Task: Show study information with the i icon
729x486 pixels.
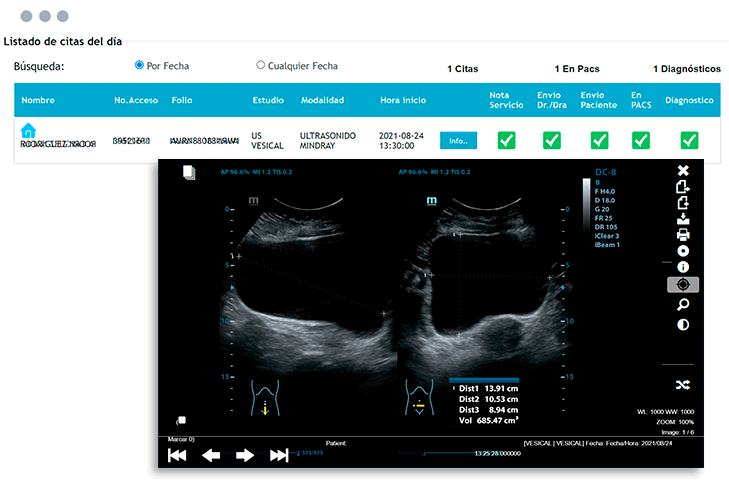Action: pos(683,267)
